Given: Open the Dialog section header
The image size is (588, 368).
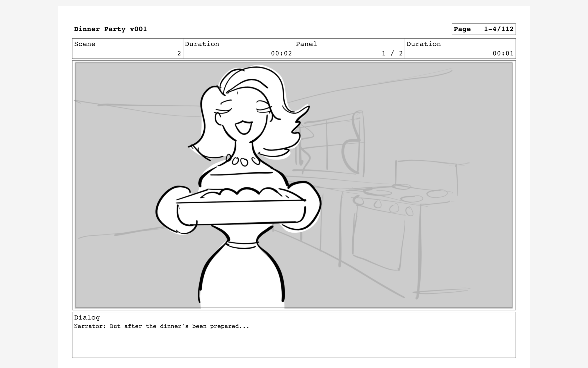Looking at the screenshot, I should coord(87,318).
